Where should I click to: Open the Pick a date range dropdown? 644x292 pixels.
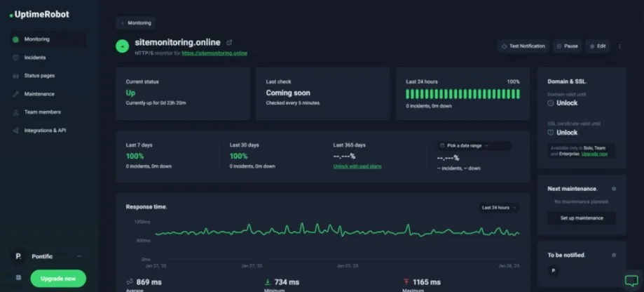point(474,145)
